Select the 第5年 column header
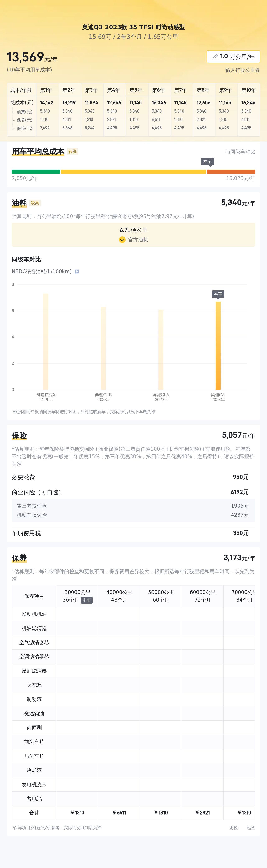The height and width of the screenshot is (868, 267). 136,90
